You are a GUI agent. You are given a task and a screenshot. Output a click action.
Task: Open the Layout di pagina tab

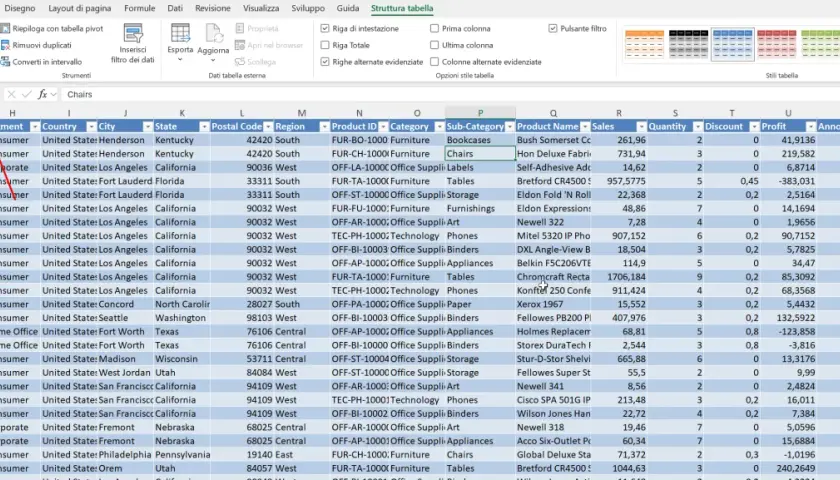point(80,8)
